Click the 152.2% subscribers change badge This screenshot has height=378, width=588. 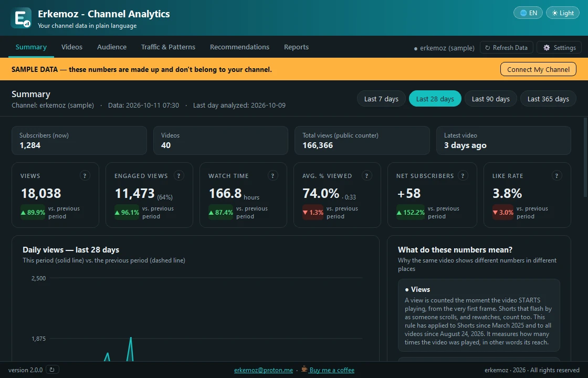click(410, 212)
